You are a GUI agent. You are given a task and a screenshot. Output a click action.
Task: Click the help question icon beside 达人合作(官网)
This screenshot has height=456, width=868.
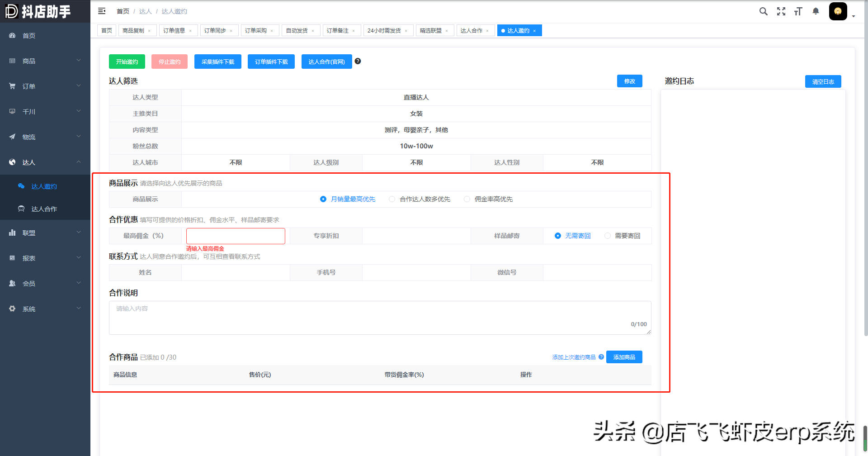tap(358, 61)
